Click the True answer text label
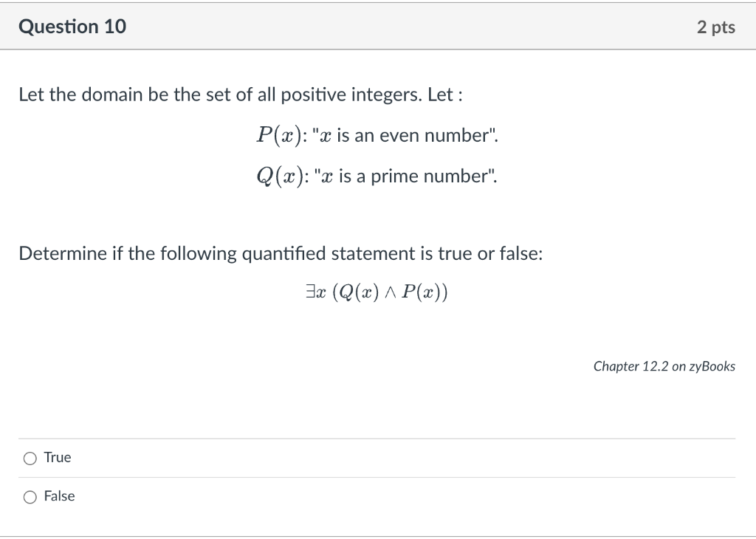This screenshot has height=539, width=756. (x=56, y=457)
